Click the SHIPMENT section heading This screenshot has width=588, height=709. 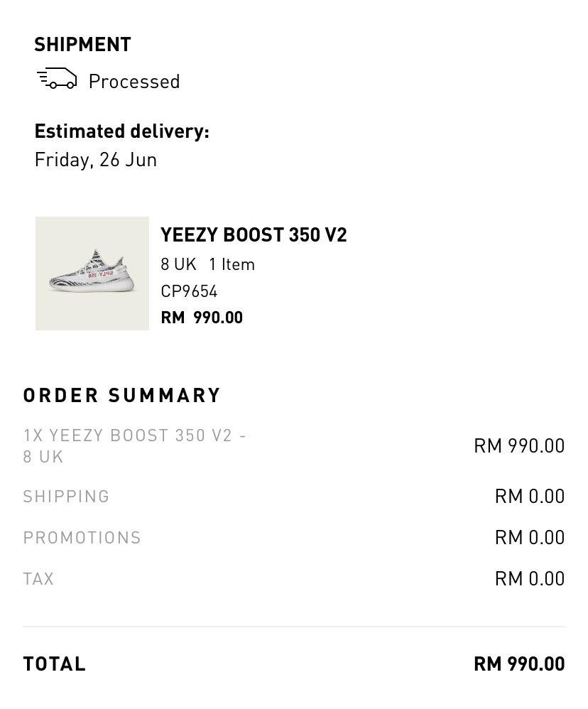(82, 45)
